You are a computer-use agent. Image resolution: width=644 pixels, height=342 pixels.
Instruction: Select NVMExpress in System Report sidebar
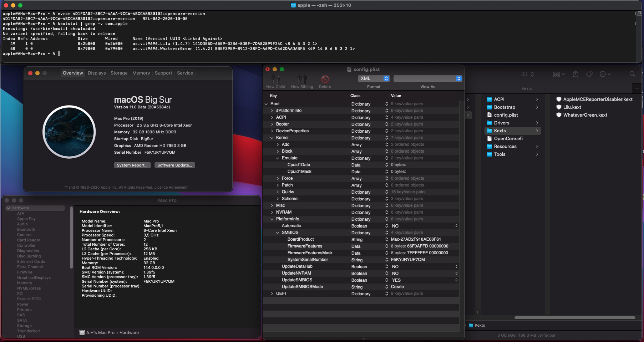point(29,288)
